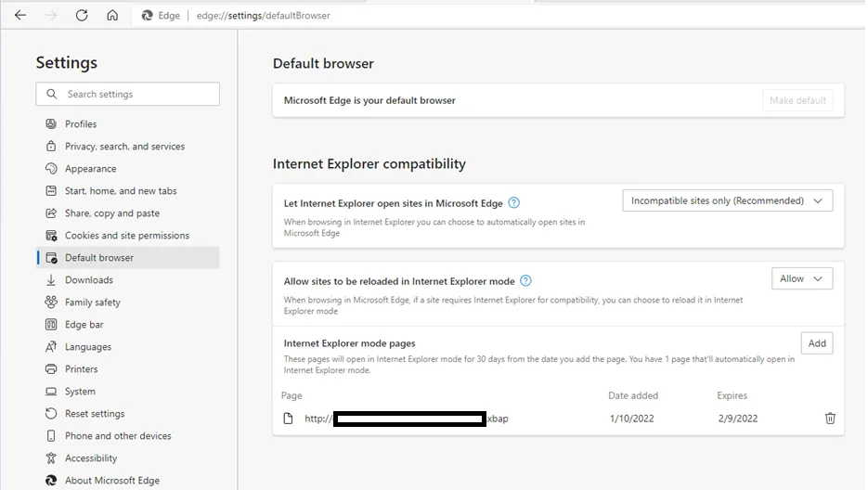868x490 pixels.
Task: Select the Default browser menu item
Action: pos(128,257)
